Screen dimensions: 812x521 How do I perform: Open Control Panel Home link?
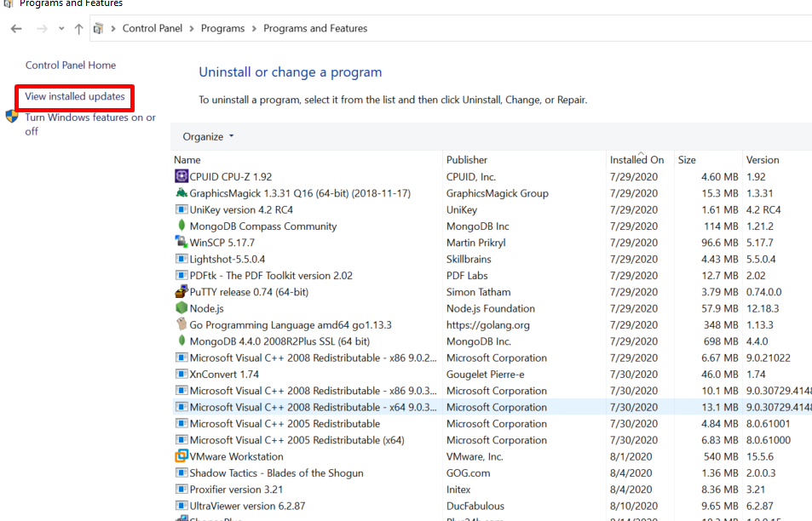click(x=71, y=66)
